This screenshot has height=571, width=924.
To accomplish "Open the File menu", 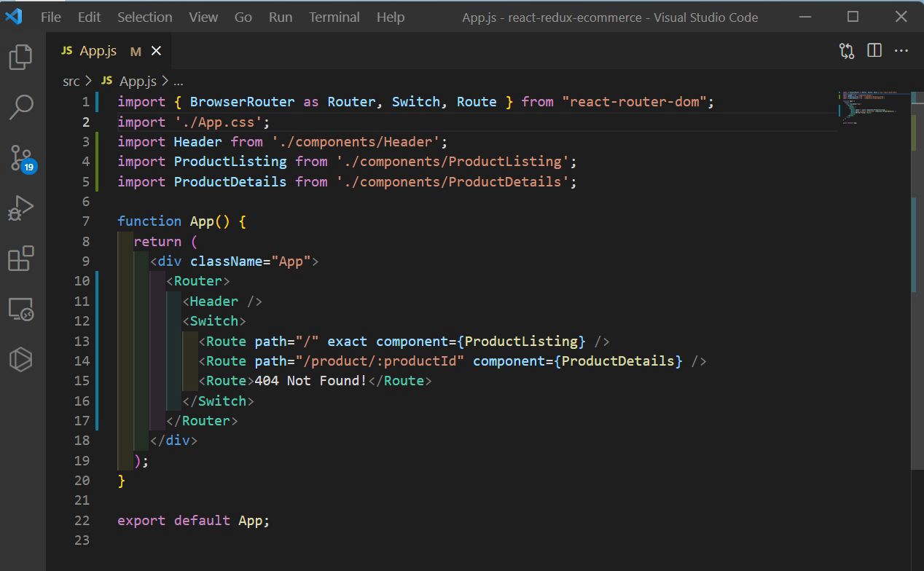I will pos(51,17).
